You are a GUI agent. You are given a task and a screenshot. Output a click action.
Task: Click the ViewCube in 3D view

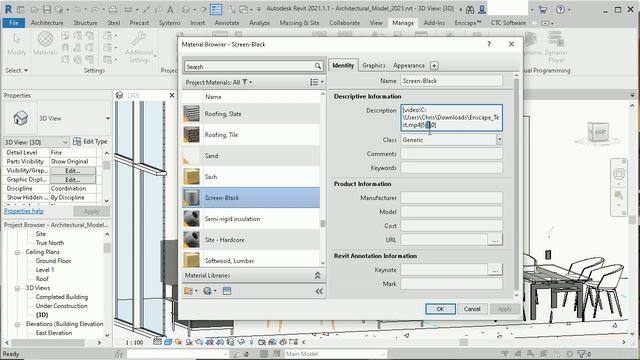click(598, 133)
